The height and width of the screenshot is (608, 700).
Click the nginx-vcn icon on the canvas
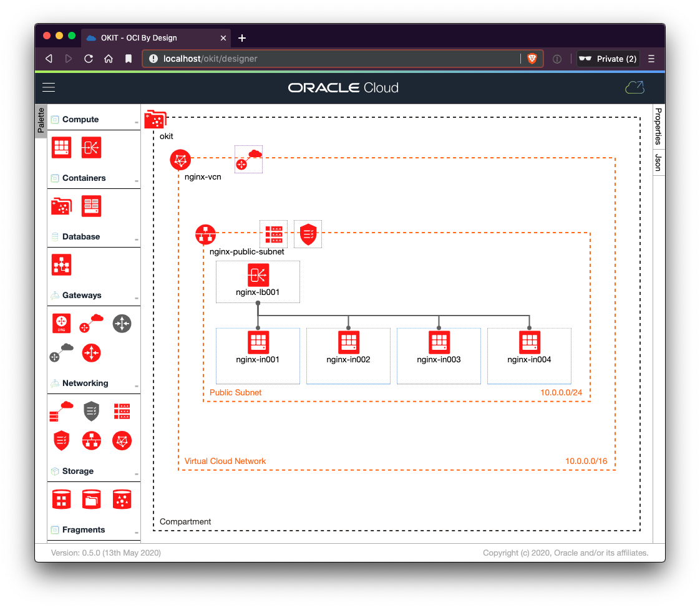click(180, 160)
